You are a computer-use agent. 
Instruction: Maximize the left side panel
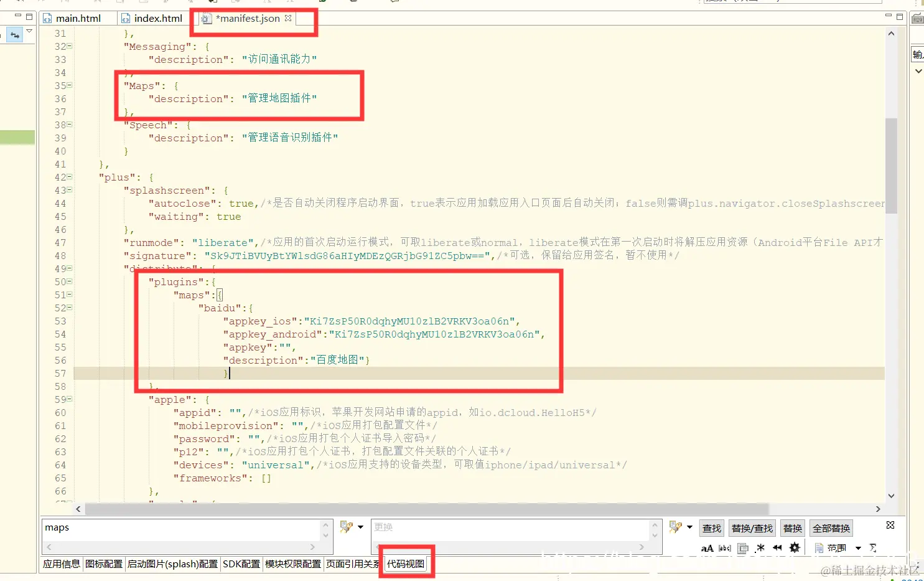29,16
